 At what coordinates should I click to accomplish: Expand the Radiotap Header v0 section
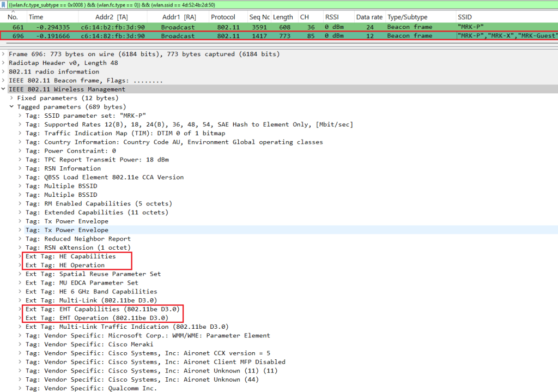(4, 63)
